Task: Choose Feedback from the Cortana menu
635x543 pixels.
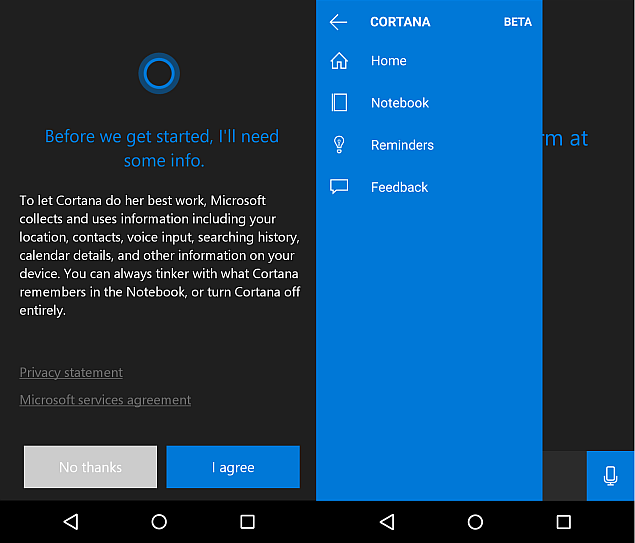Action: (x=399, y=187)
